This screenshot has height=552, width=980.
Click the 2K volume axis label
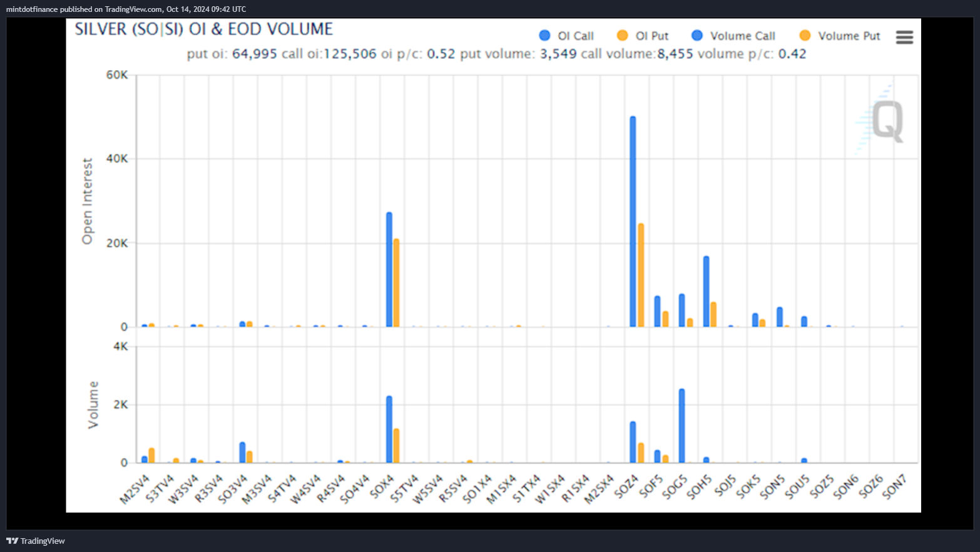pos(121,404)
